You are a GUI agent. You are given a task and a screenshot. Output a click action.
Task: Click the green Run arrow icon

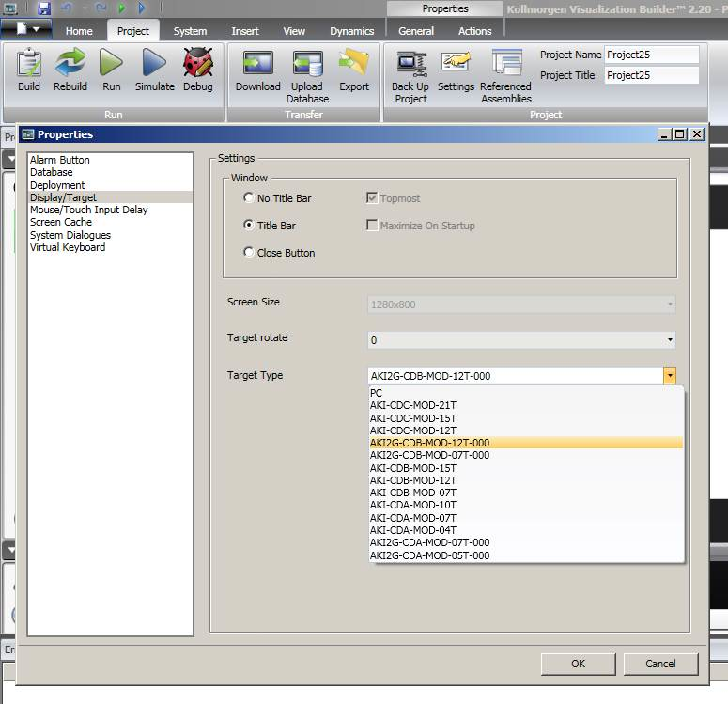coord(111,62)
